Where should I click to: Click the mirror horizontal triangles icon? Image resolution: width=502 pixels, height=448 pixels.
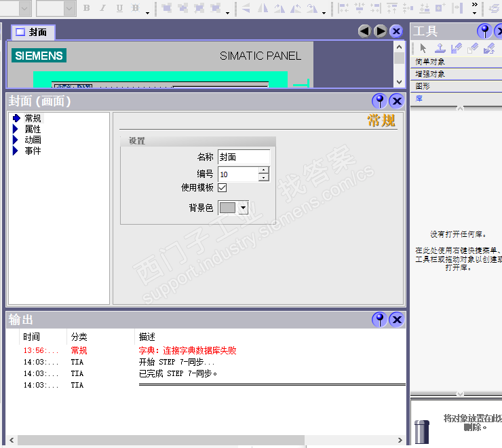263,8
